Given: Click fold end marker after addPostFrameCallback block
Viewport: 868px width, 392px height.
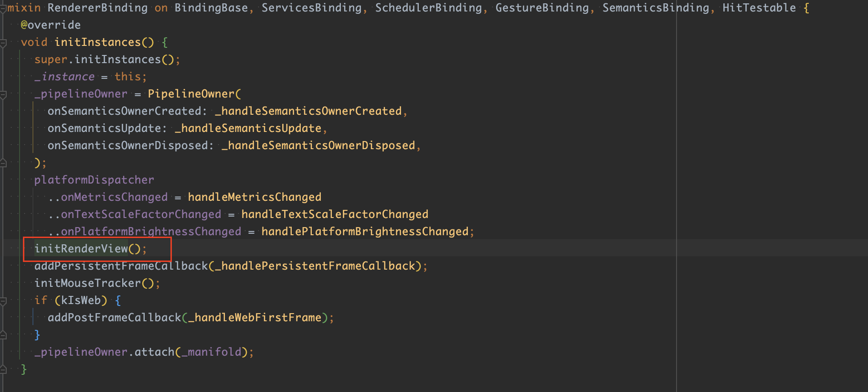Looking at the screenshot, I should click(x=3, y=335).
